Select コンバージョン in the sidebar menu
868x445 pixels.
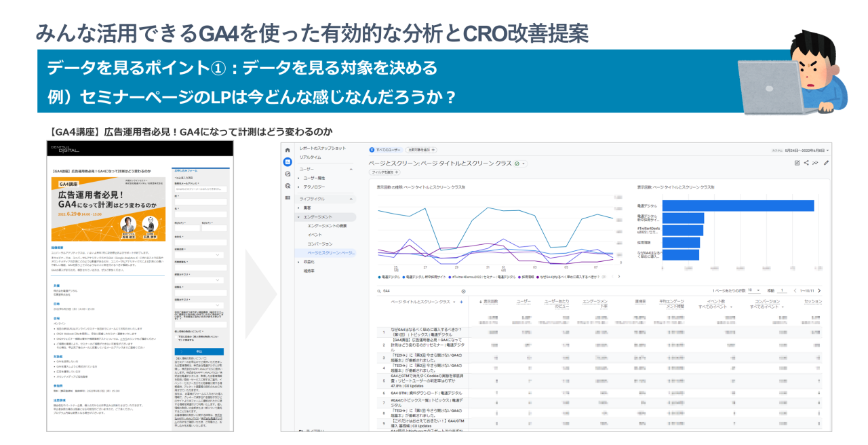[320, 244]
